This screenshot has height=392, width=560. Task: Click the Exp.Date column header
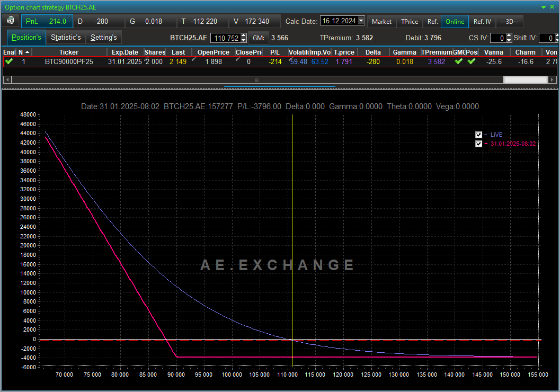(x=125, y=52)
